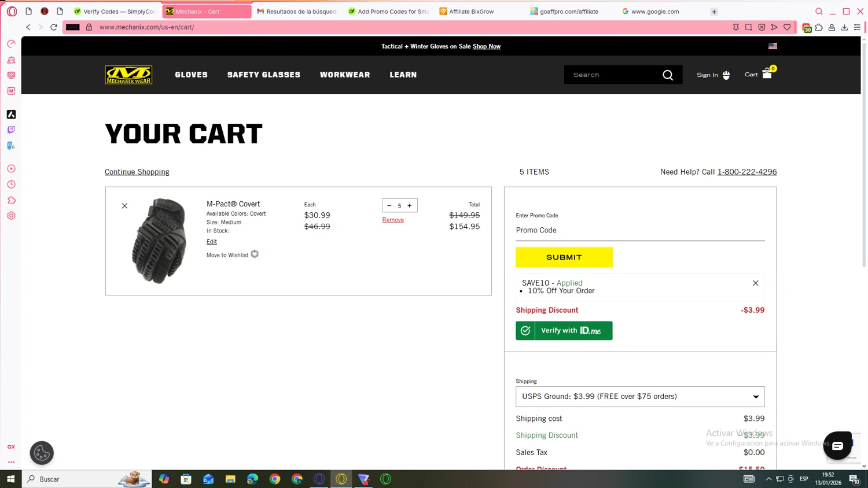Open the cookie preferences round button
868x488 pixels.
point(42,453)
